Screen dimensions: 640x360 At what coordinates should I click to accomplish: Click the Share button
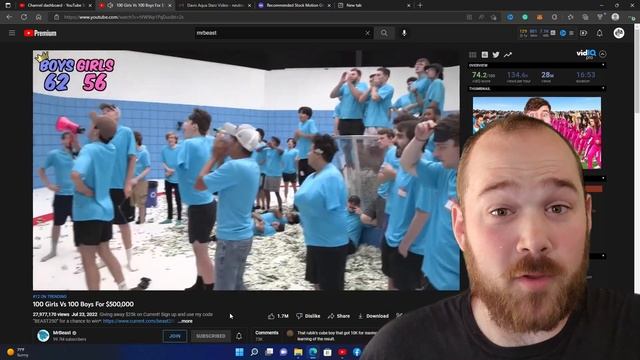[339, 316]
